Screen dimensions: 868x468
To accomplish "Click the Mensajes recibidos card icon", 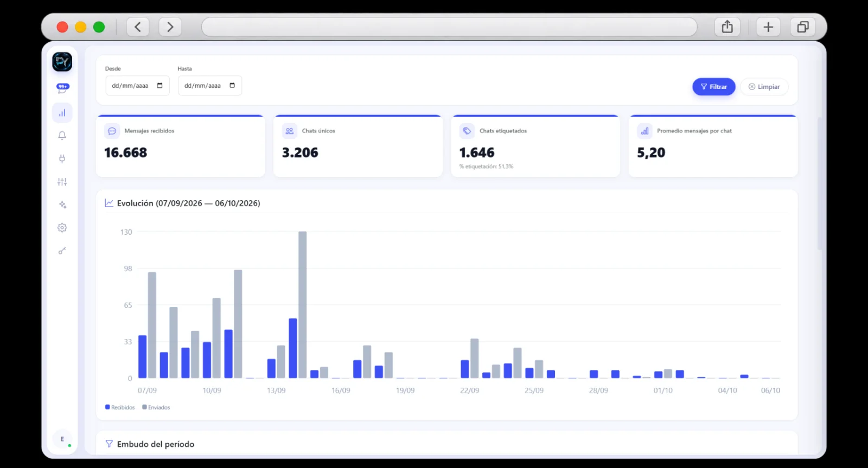I will [x=112, y=131].
